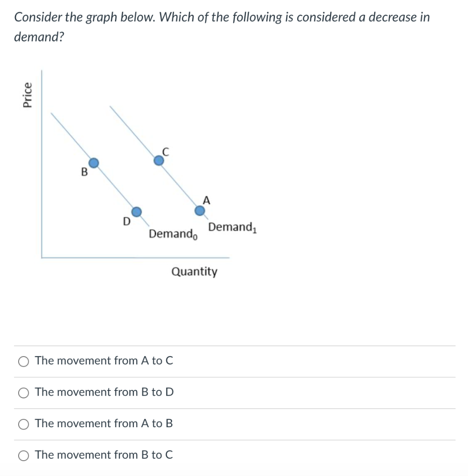Image resolution: width=468 pixels, height=476 pixels.
Task: Click the blue dot labeled B on Demand0
Action: [x=94, y=163]
